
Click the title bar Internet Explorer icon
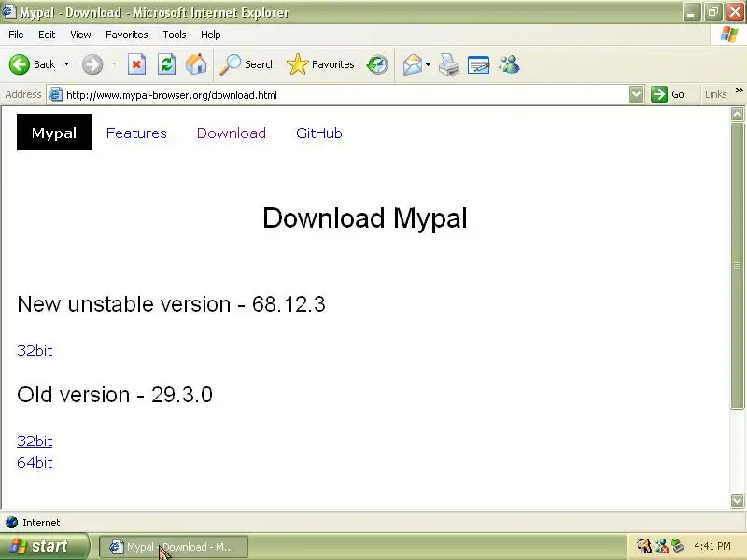[9, 11]
